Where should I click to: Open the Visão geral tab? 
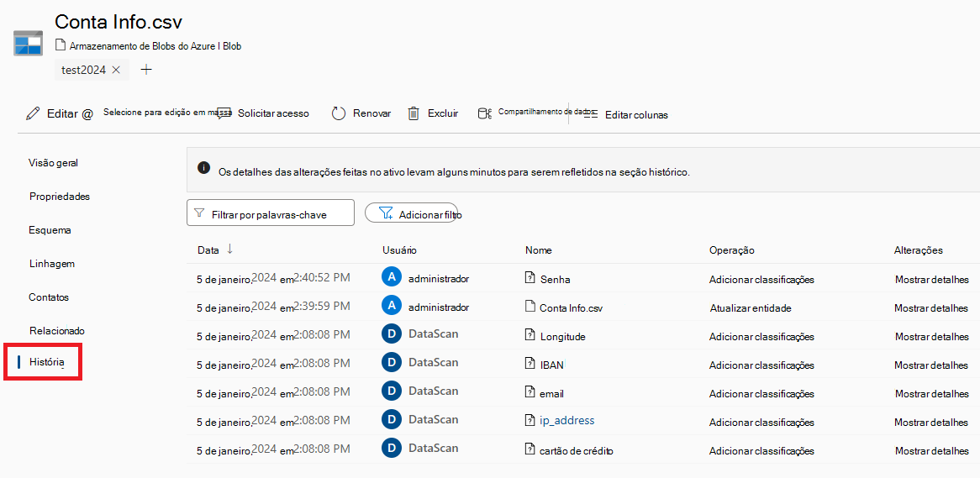[x=53, y=162]
